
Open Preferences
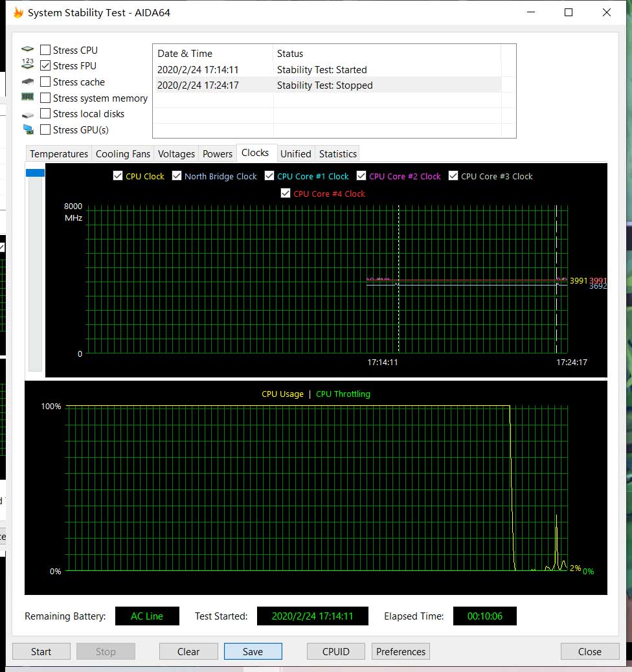click(x=400, y=651)
